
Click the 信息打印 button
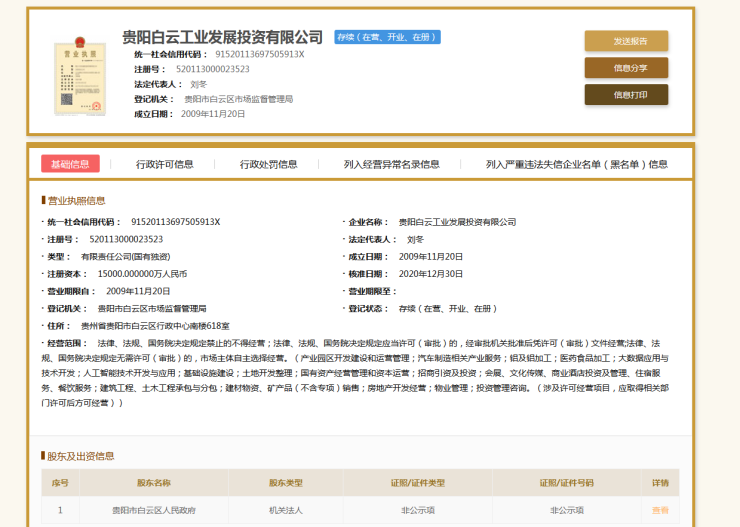(x=626, y=95)
